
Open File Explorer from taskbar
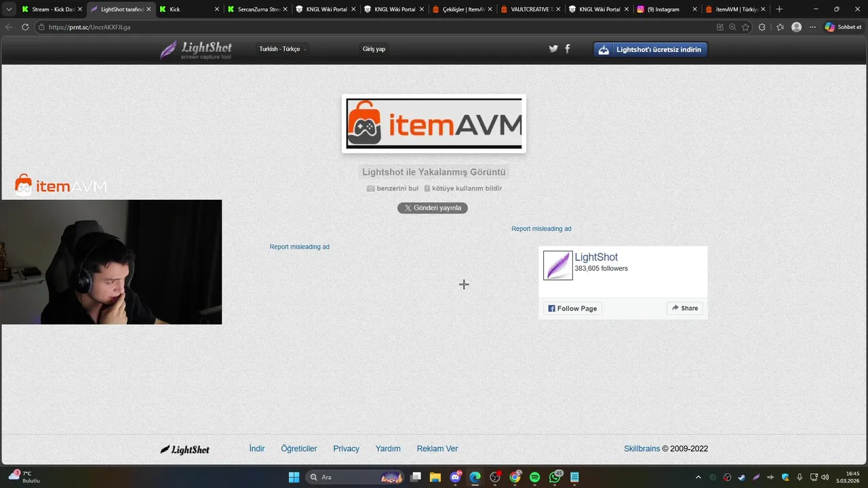point(435,477)
